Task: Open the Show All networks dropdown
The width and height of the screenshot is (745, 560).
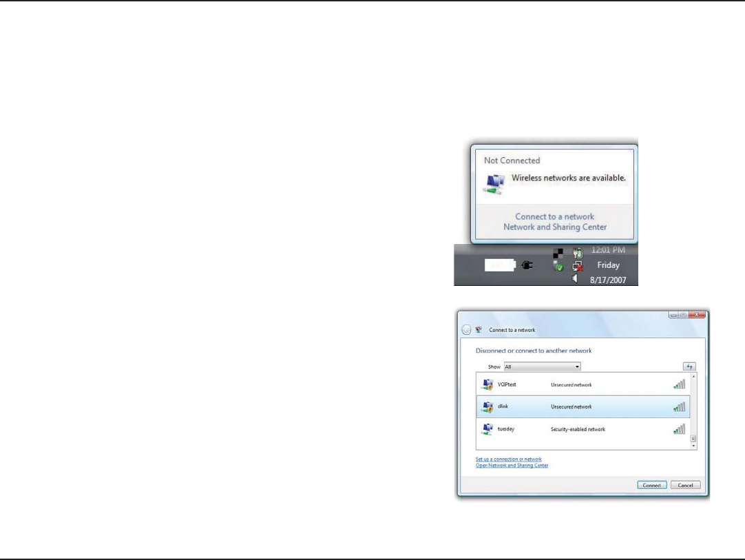Action: [542, 366]
